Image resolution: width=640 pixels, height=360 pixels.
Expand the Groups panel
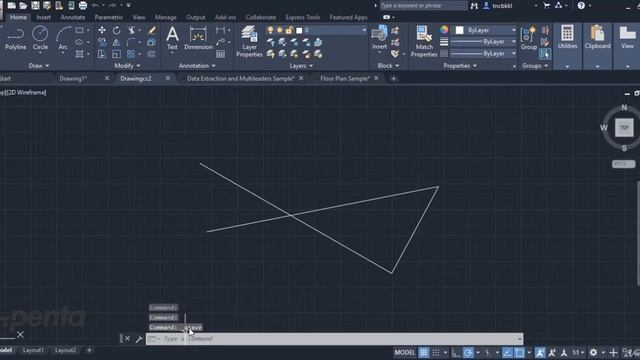tap(535, 66)
